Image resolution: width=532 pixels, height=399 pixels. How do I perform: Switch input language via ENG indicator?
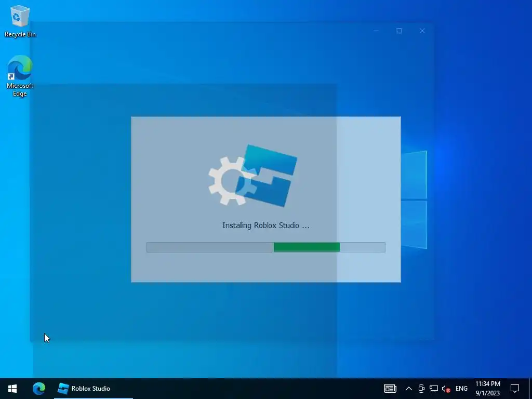pos(461,389)
